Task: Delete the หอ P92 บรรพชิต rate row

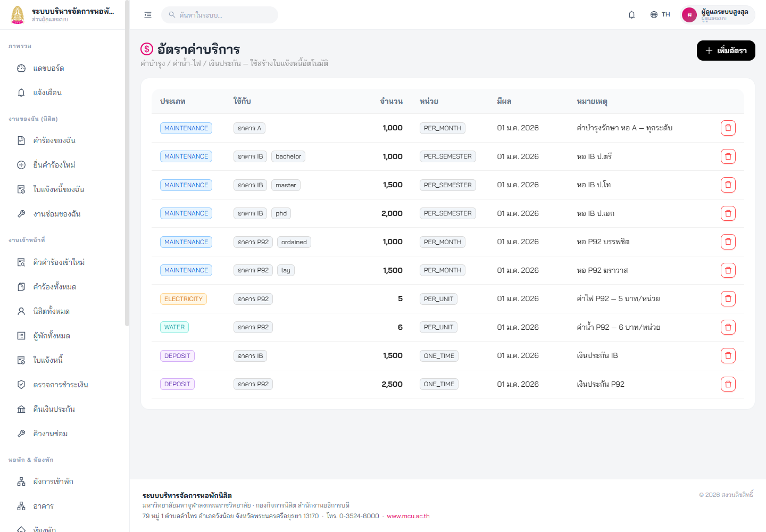Action: click(x=728, y=242)
